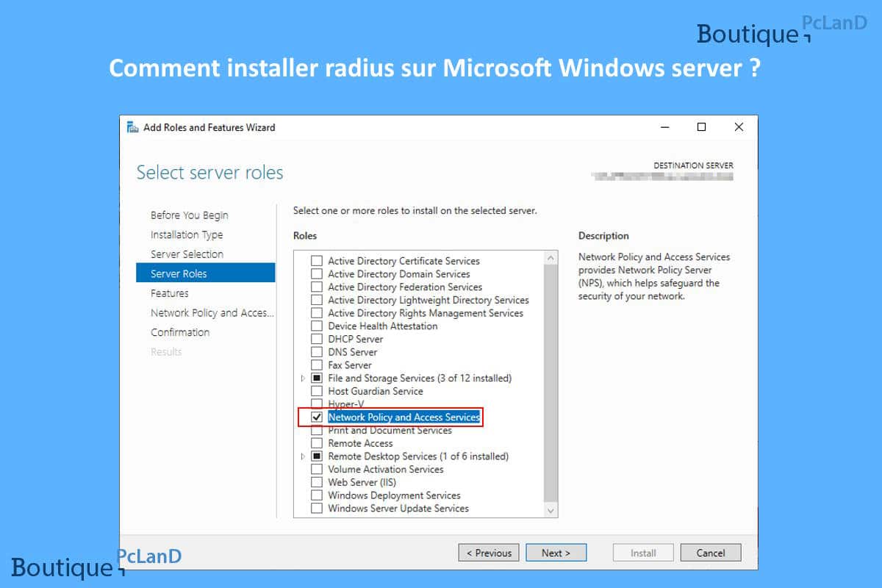Open the Server Selection step
The width and height of the screenshot is (882, 588).
coord(187,254)
